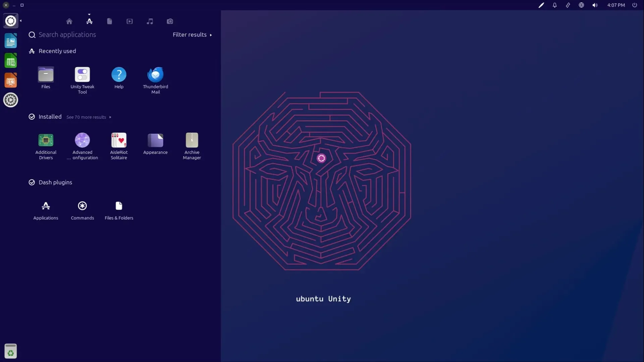Open Files from Recently used
This screenshot has width=644, height=362.
46,75
